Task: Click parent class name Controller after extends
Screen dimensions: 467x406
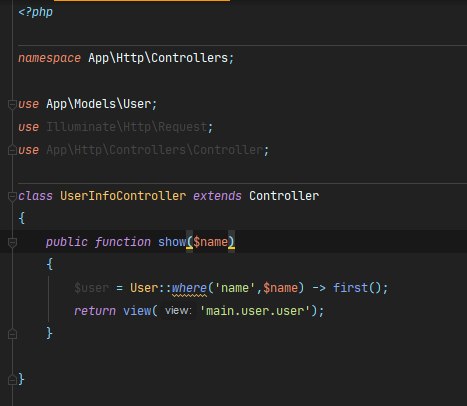Action: click(284, 196)
